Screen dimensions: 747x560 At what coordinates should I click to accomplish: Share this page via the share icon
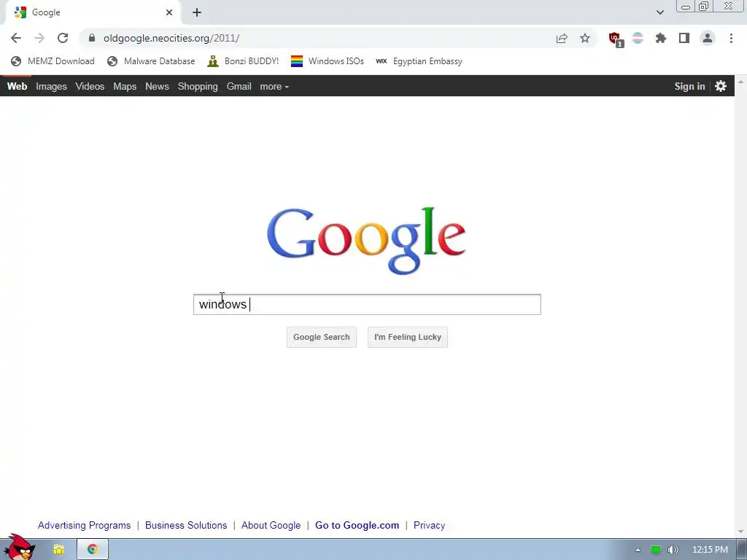click(x=562, y=38)
